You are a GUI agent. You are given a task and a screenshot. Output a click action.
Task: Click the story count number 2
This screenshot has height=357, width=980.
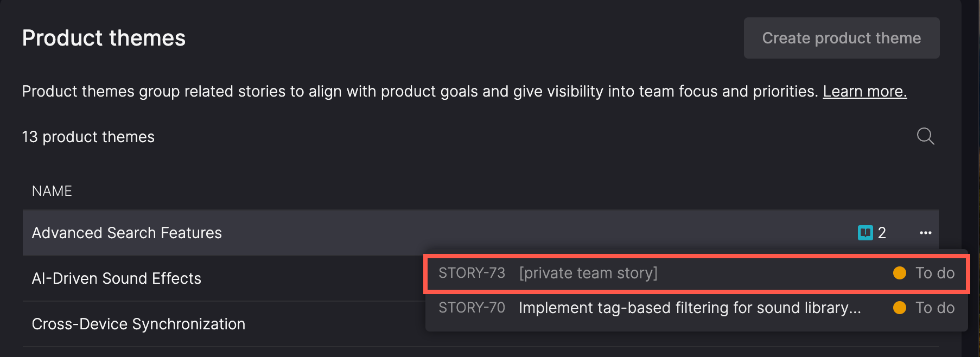tap(882, 233)
